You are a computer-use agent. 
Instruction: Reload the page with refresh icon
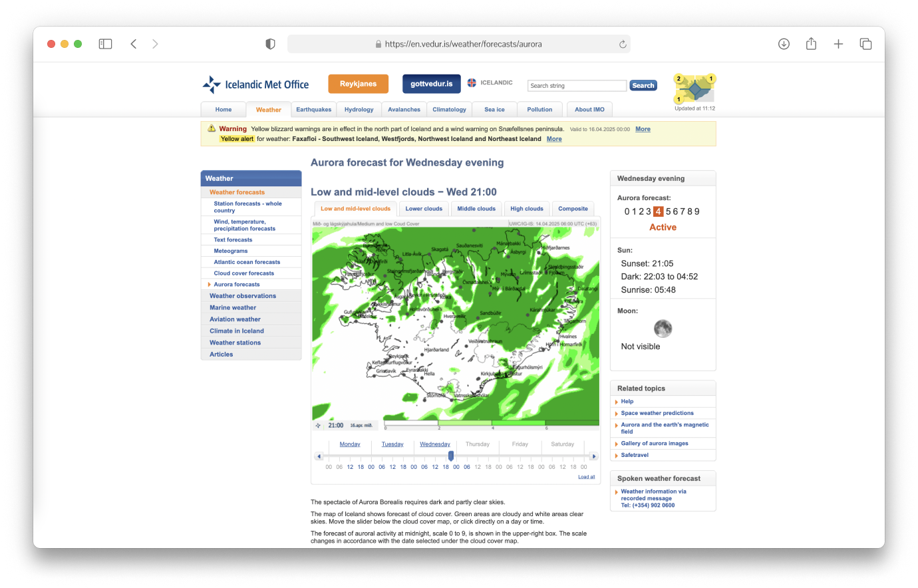623,45
